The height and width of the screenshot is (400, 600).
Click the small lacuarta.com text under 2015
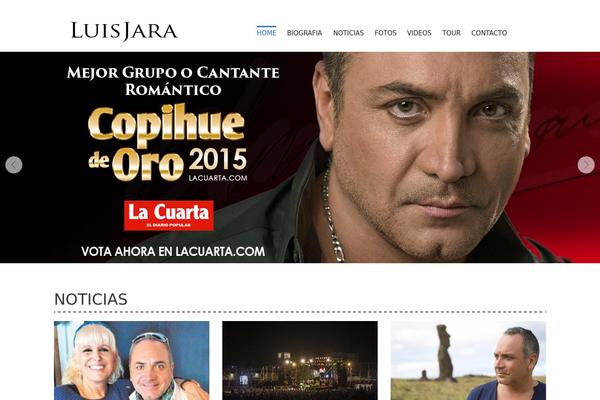[x=218, y=178]
